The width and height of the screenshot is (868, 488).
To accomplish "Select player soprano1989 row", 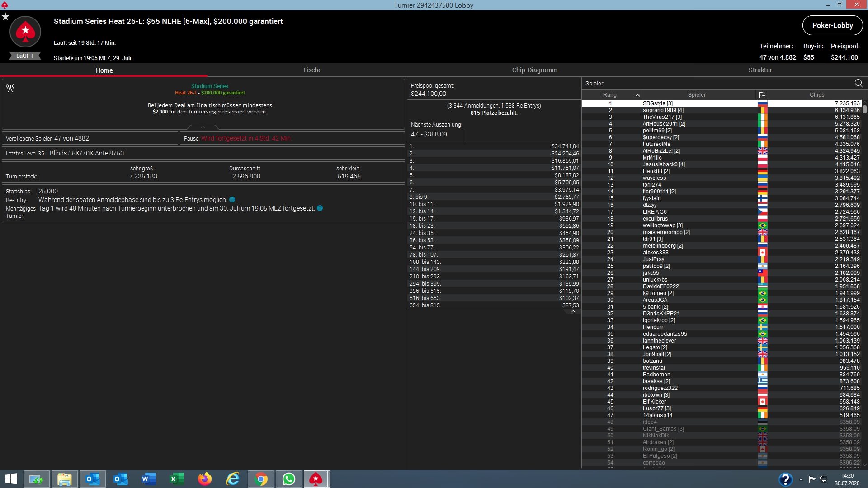I will coord(663,110).
